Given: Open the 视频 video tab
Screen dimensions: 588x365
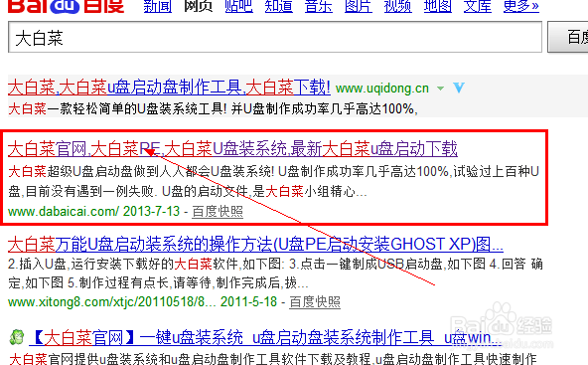Looking at the screenshot, I should click(398, 6).
